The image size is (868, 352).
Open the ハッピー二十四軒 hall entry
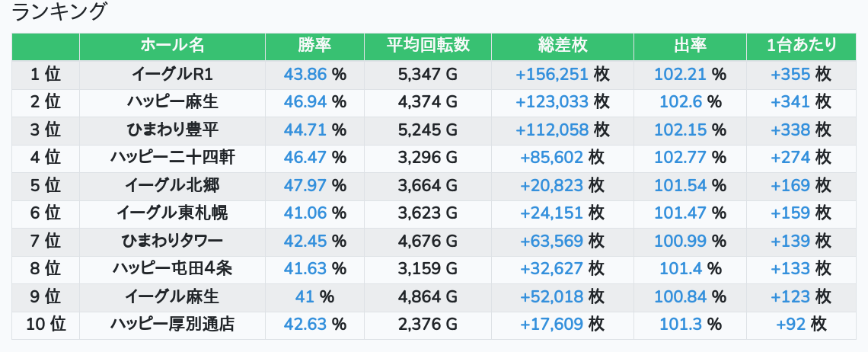pos(172,158)
